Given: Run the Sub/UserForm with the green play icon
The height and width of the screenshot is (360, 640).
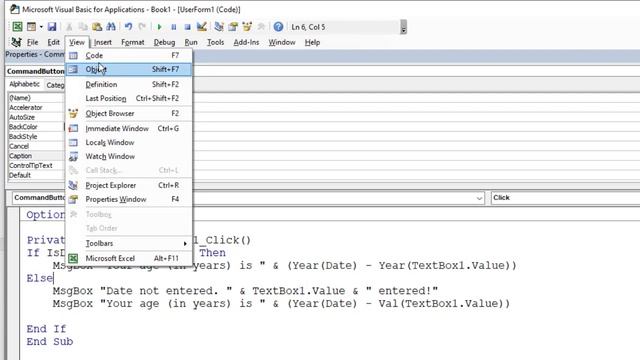Looking at the screenshot, I should pos(160,27).
